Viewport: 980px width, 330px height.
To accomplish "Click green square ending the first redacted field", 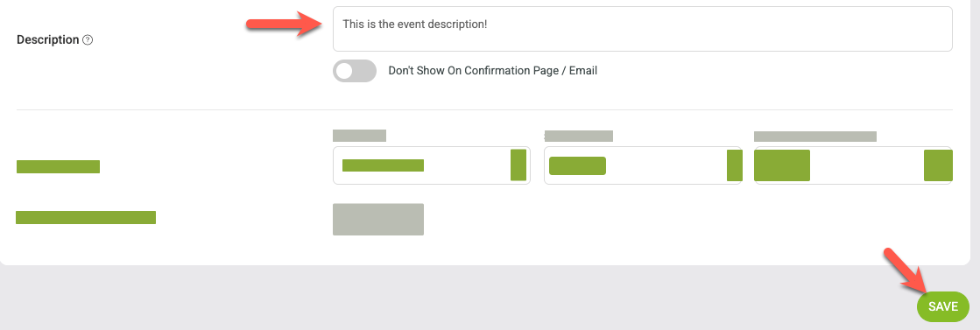I will click(x=518, y=165).
